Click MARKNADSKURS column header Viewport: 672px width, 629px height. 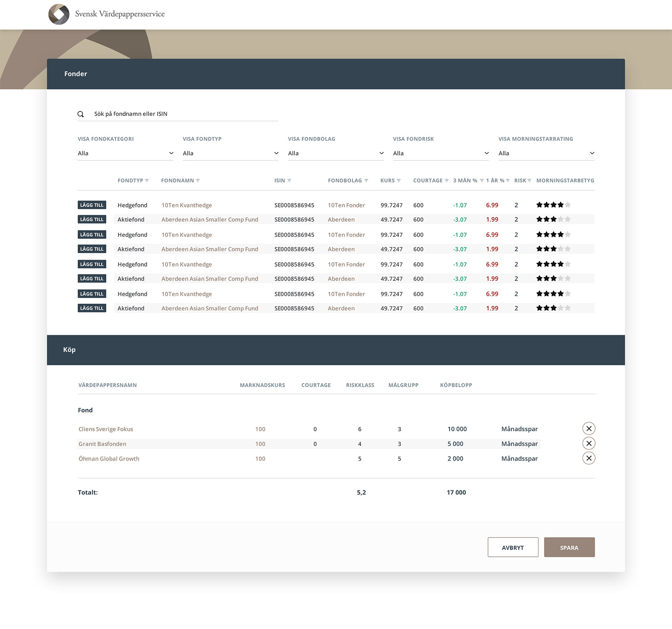[x=262, y=385]
